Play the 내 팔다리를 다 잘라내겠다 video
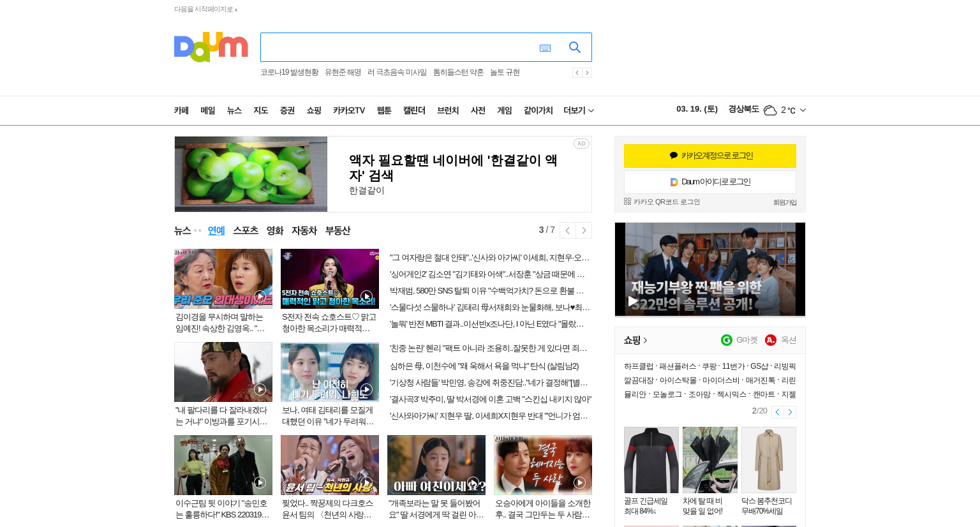 (x=260, y=389)
